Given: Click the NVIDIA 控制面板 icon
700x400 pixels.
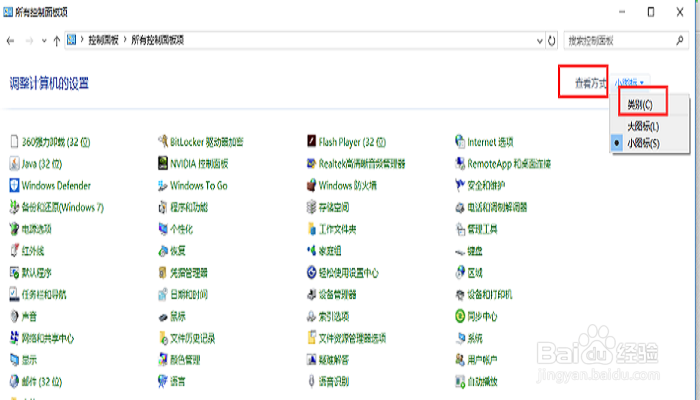Looking at the screenshot, I should click(163, 163).
